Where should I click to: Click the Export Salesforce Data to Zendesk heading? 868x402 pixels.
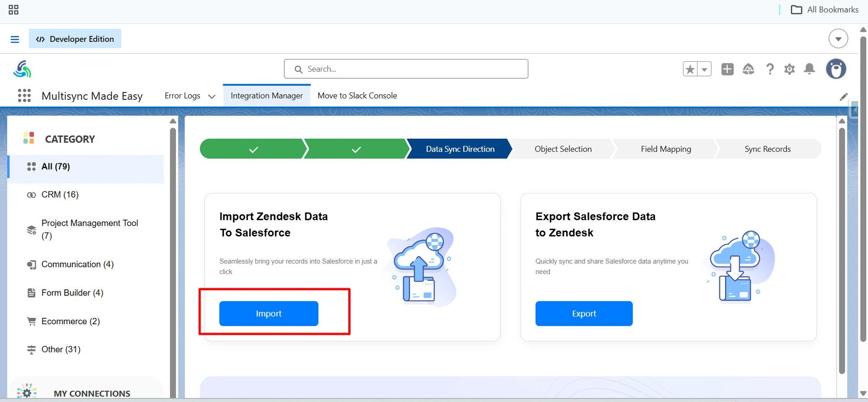(x=595, y=224)
